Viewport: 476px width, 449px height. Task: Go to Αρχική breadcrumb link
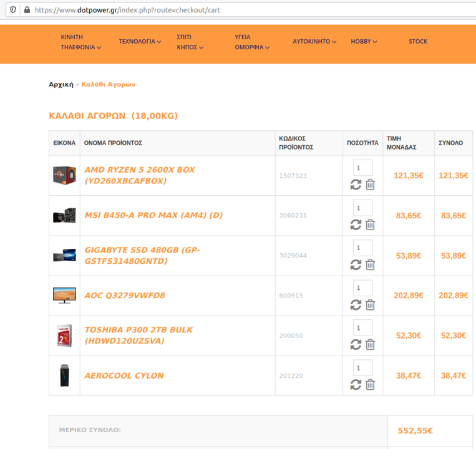point(61,84)
